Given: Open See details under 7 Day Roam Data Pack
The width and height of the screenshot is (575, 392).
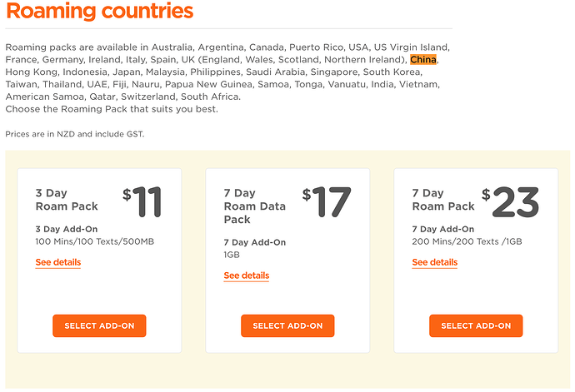Looking at the screenshot, I should tap(247, 275).
